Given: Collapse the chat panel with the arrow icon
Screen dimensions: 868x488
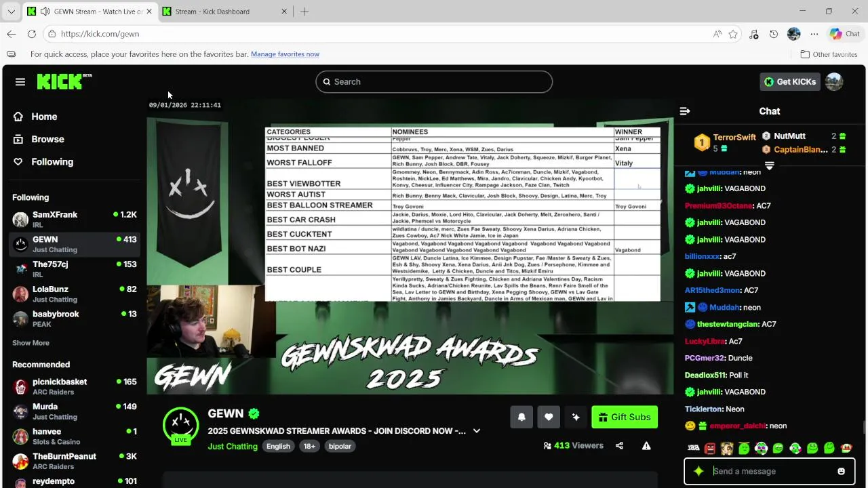Looking at the screenshot, I should [x=685, y=111].
